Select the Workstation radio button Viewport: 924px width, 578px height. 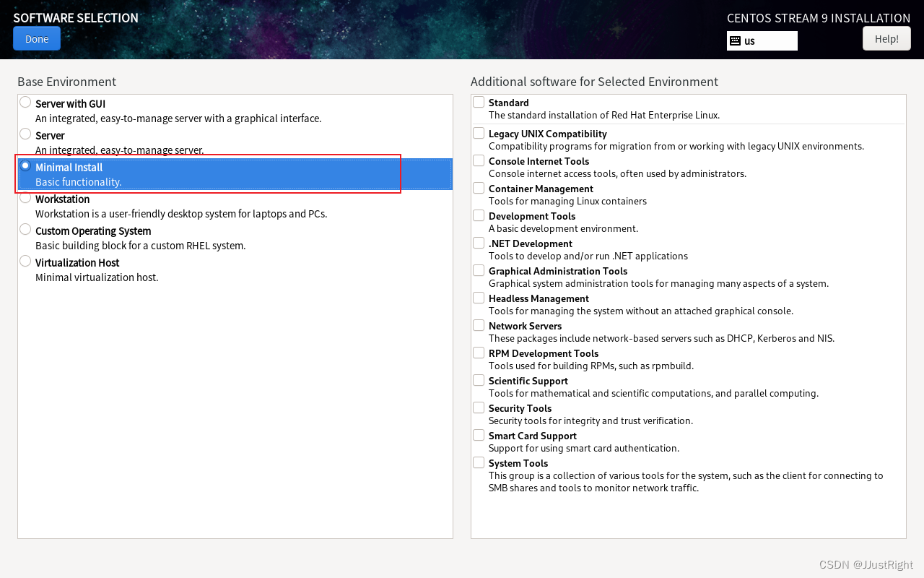click(25, 197)
